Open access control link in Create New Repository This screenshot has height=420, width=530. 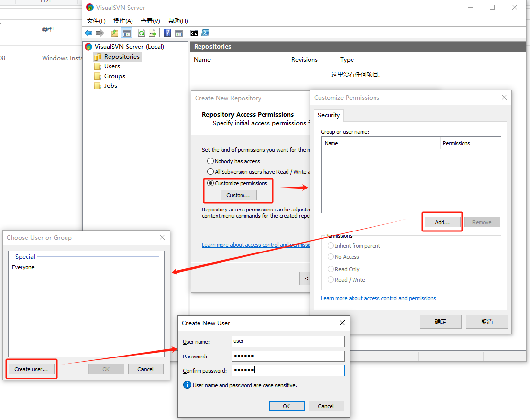[x=256, y=245]
